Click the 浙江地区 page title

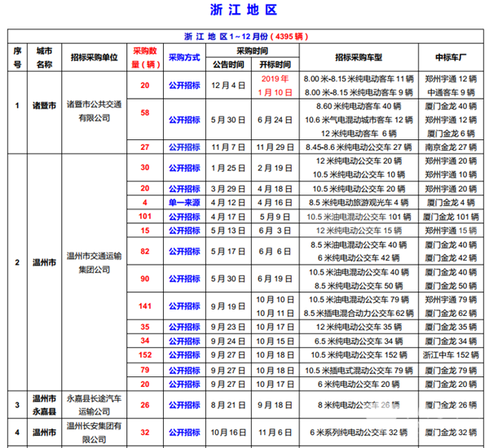point(244,11)
